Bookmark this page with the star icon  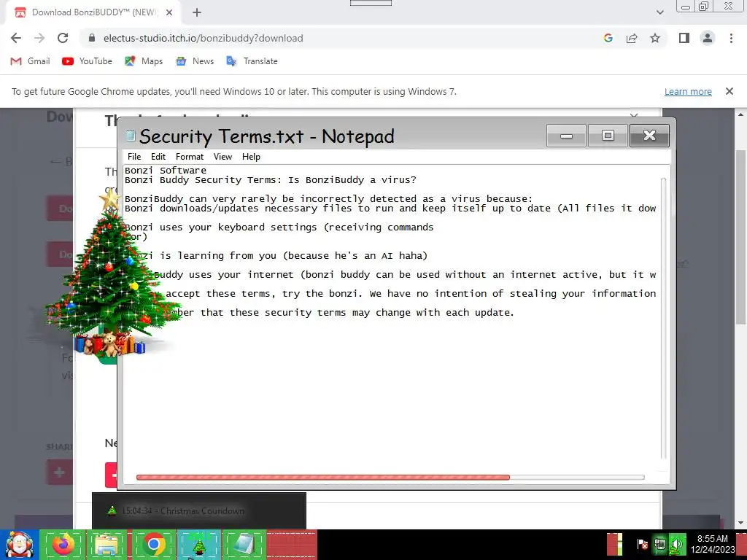(655, 38)
